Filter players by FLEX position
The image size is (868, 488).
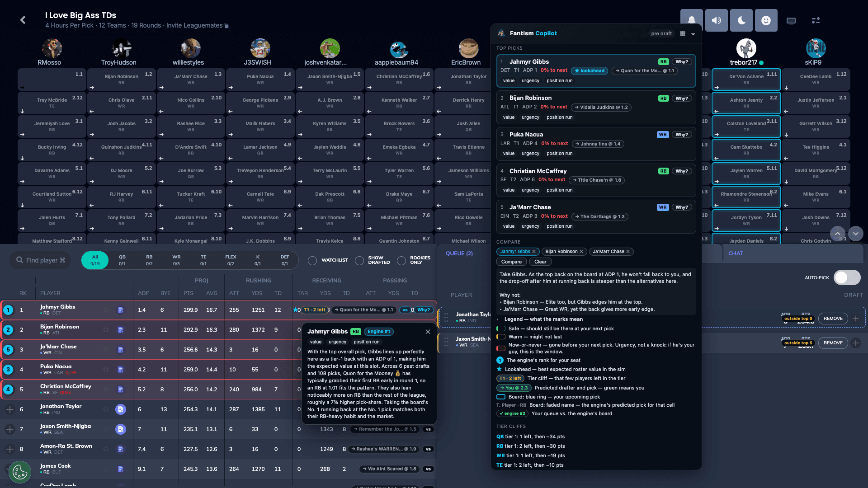click(231, 260)
